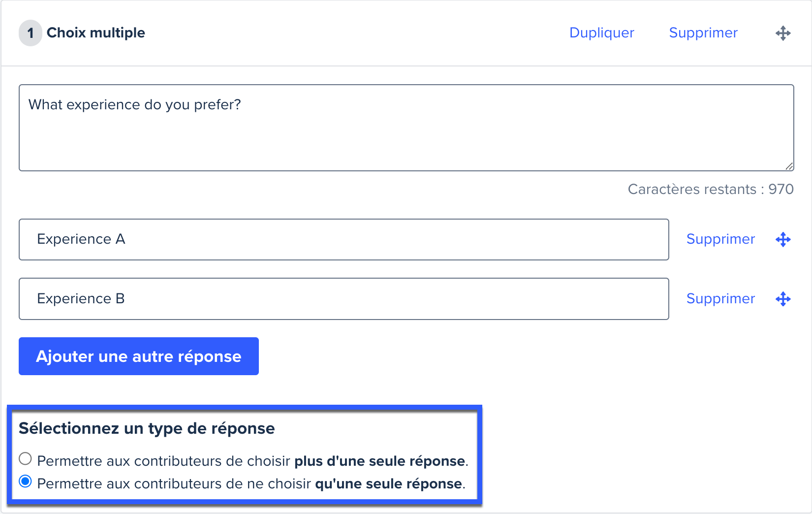Delete the Experience B answer via Supprimer

coord(720,298)
